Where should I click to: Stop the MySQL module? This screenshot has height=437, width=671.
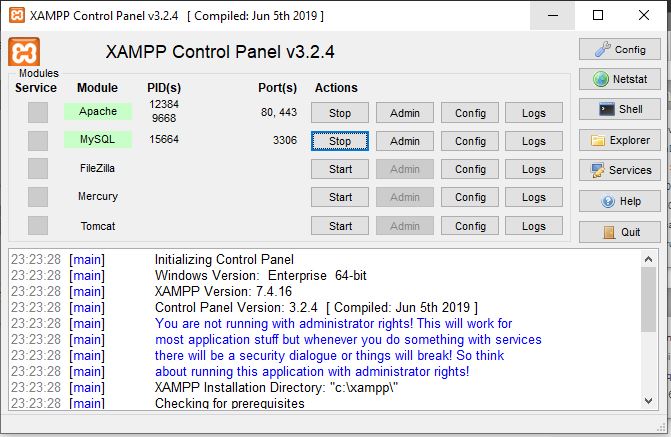click(340, 141)
